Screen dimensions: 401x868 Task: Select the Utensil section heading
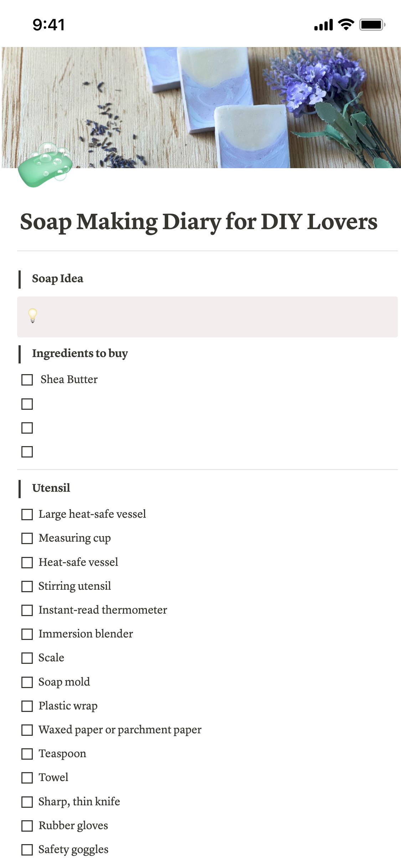(x=51, y=488)
